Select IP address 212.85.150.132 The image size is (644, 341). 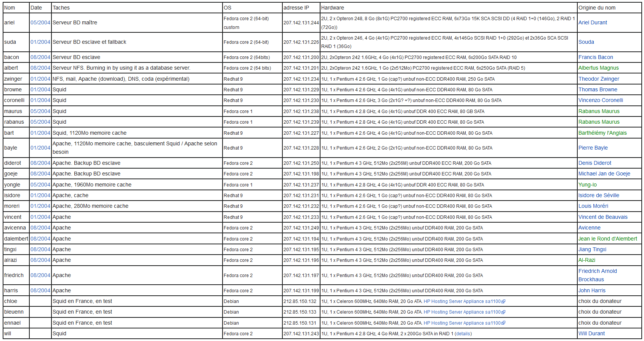pos(300,301)
